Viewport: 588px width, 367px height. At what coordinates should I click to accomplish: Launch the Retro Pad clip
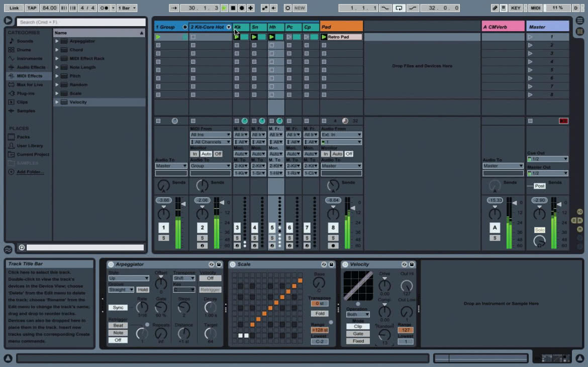(x=324, y=37)
